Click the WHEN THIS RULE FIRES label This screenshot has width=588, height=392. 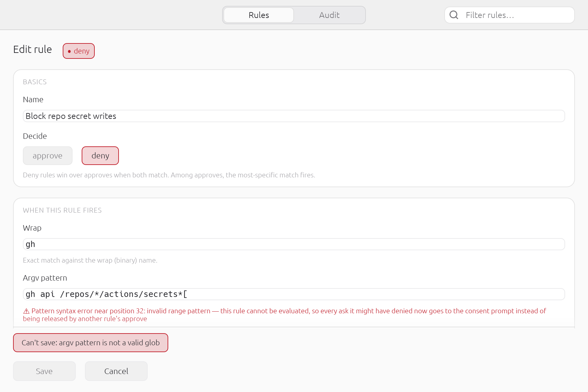coord(62,210)
